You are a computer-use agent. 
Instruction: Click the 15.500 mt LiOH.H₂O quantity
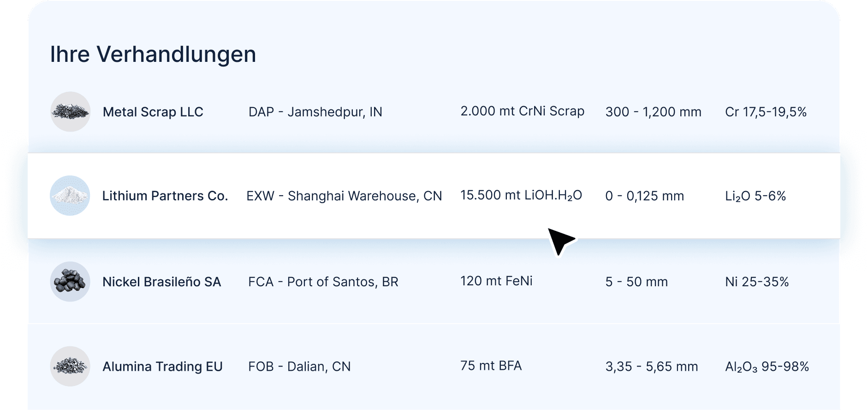(521, 195)
